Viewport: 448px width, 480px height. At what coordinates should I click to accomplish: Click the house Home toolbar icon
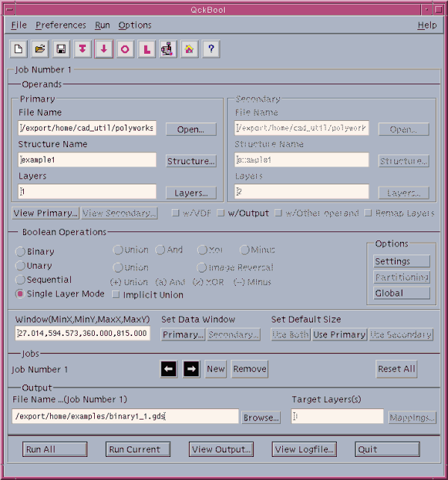point(190,49)
